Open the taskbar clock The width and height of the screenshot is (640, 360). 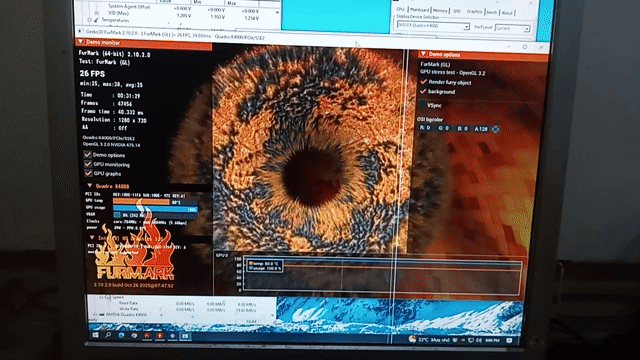pyautogui.click(x=493, y=340)
